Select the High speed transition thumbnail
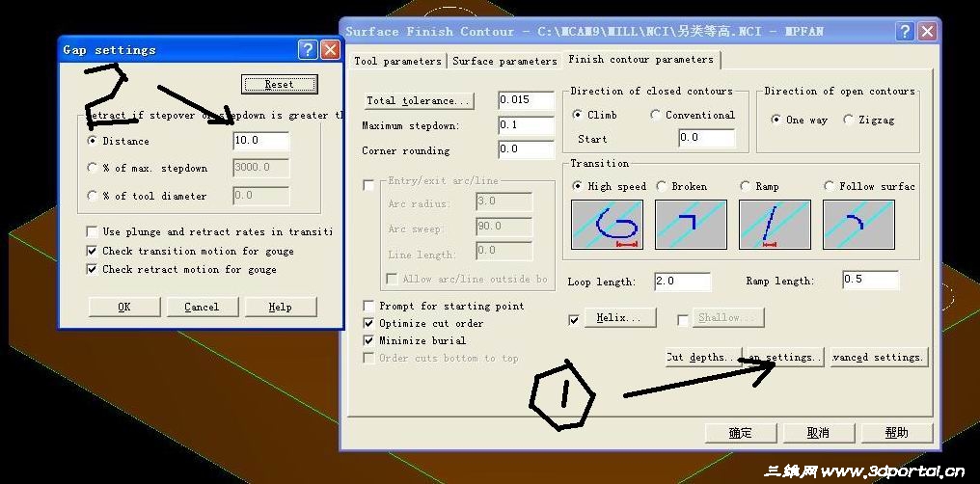The height and width of the screenshot is (484, 980). [x=607, y=225]
